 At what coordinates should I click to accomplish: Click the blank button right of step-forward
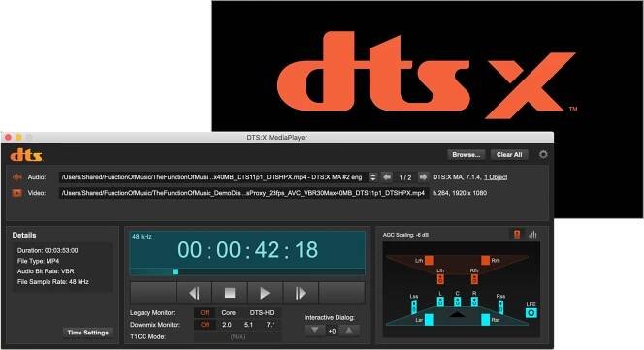click(x=341, y=293)
